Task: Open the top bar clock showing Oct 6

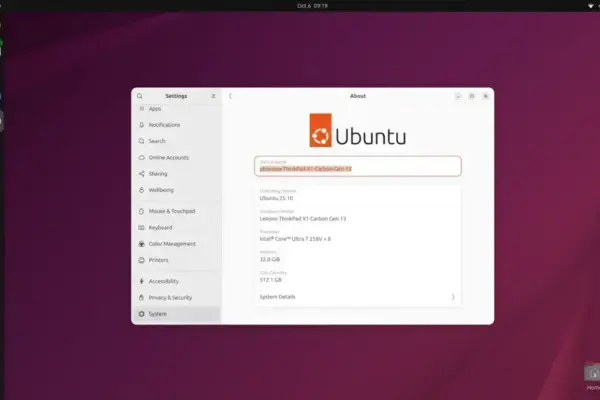Action: (312, 6)
